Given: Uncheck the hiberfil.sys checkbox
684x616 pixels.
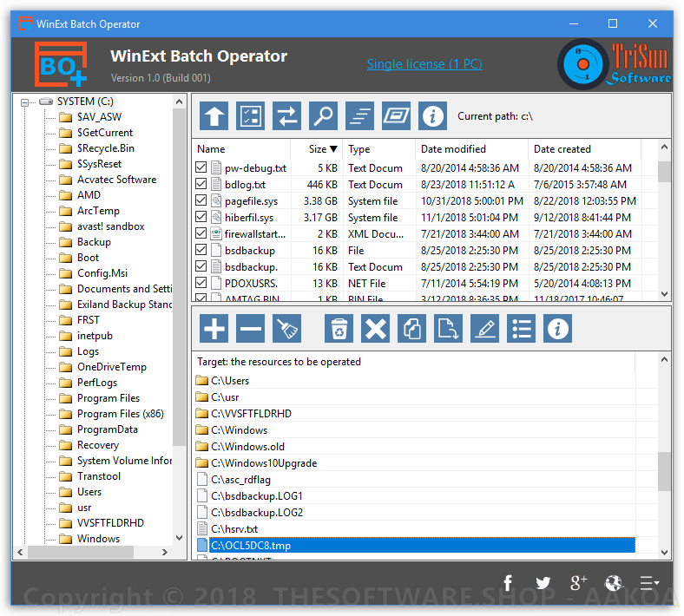Looking at the screenshot, I should pyautogui.click(x=201, y=217).
